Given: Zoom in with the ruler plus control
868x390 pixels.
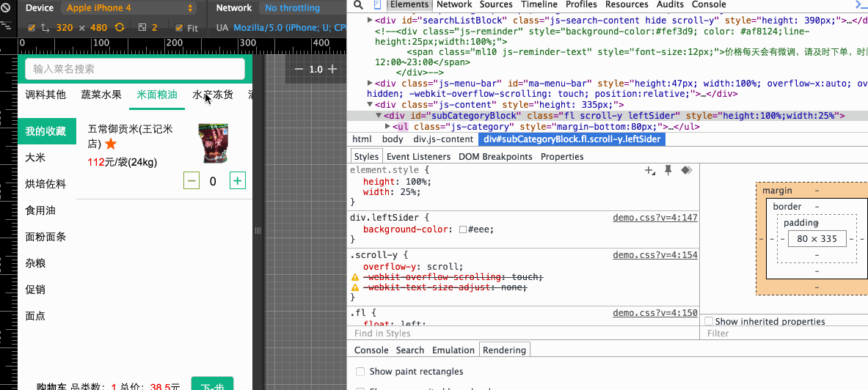Looking at the screenshot, I should pos(332,69).
